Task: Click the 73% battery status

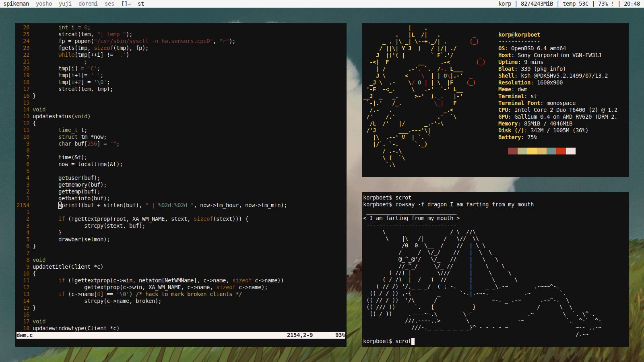Action: click(x=603, y=4)
